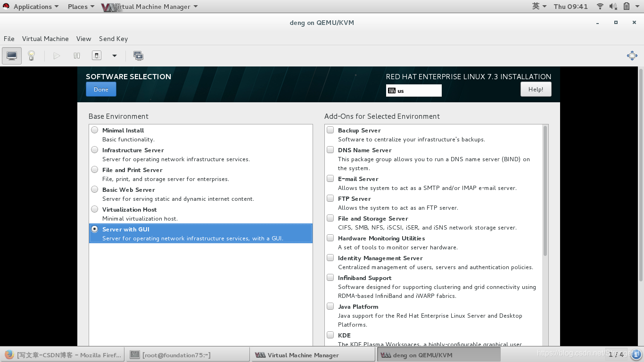
Task: Check File and Storage Server
Action: 330,218
